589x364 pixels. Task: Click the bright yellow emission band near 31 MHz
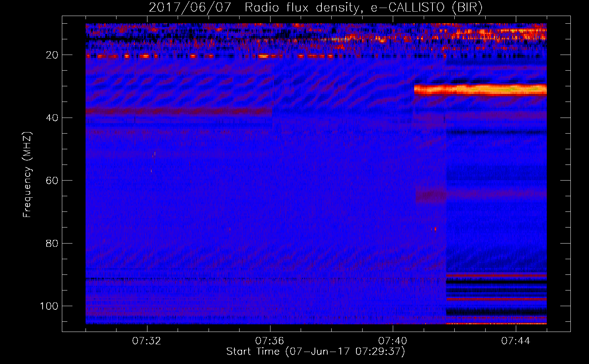(x=480, y=90)
